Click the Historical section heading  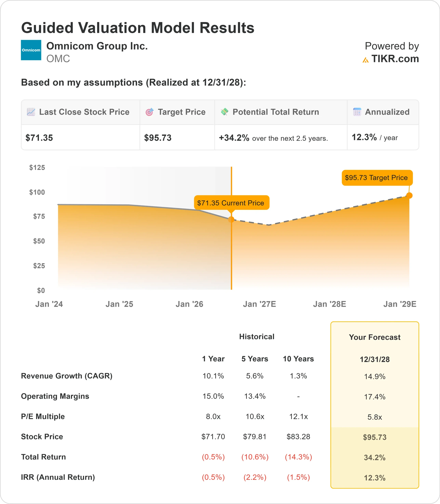257,337
